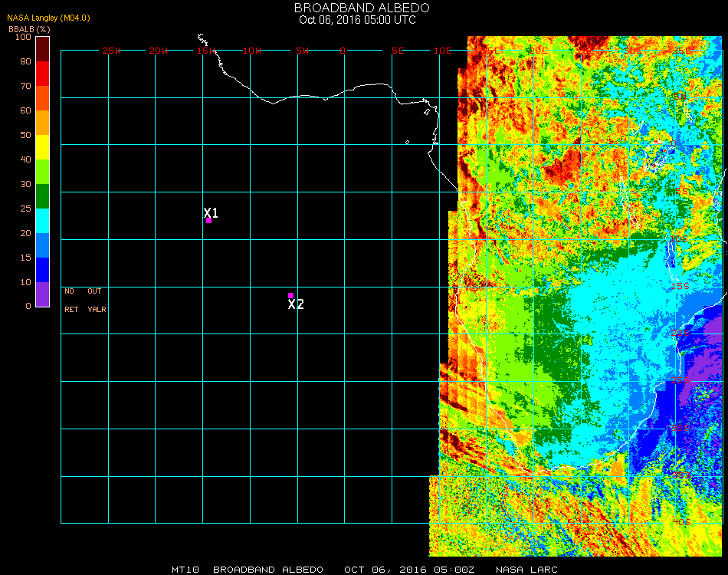Viewport: 728px width, 575px height.
Task: Click the 'VALR' legend label
Action: (97, 309)
